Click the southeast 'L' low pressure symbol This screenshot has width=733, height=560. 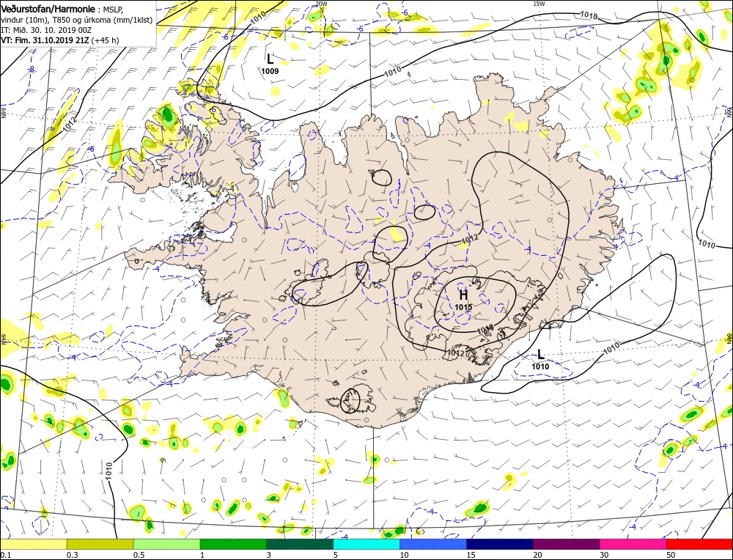coord(540,355)
